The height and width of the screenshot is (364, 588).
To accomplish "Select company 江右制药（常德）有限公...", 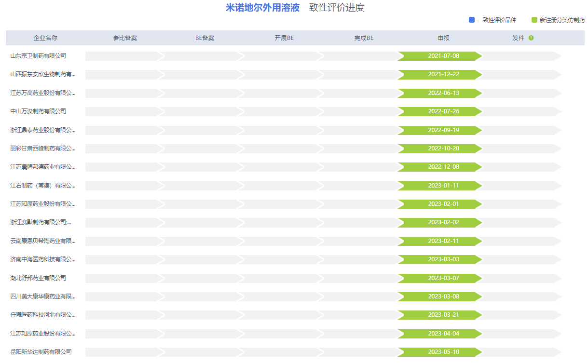I will pyautogui.click(x=43, y=186).
